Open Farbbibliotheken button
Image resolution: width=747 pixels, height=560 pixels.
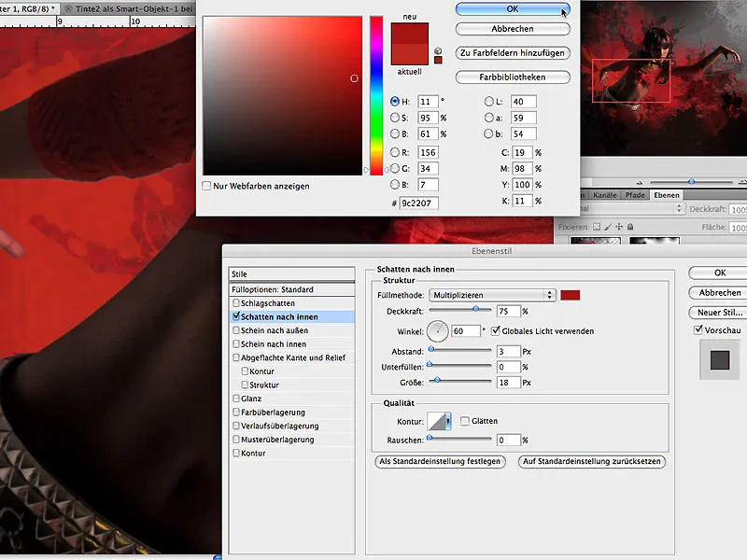[x=513, y=77]
